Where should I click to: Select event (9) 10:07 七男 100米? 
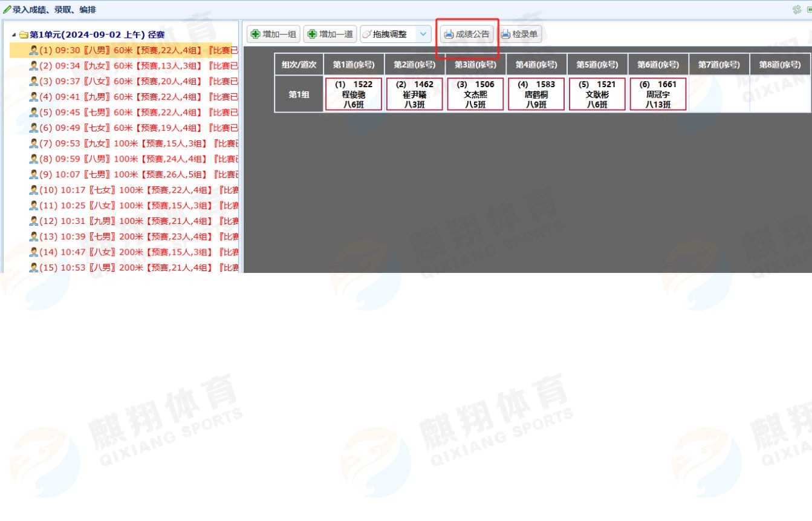(133, 174)
